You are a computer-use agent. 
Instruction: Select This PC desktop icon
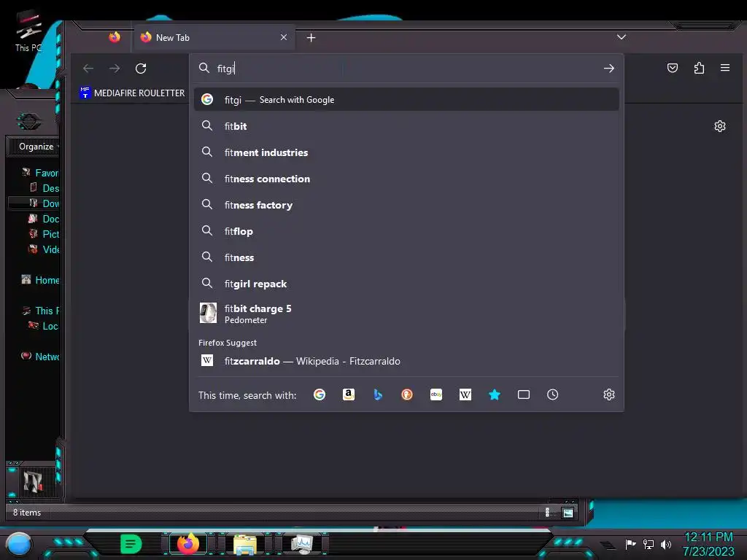[28, 32]
